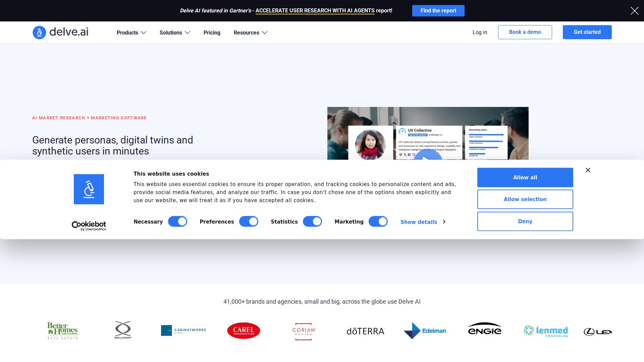Click the delve.ai logo icon
Viewport: 644px width, 362px height.
[39, 33]
